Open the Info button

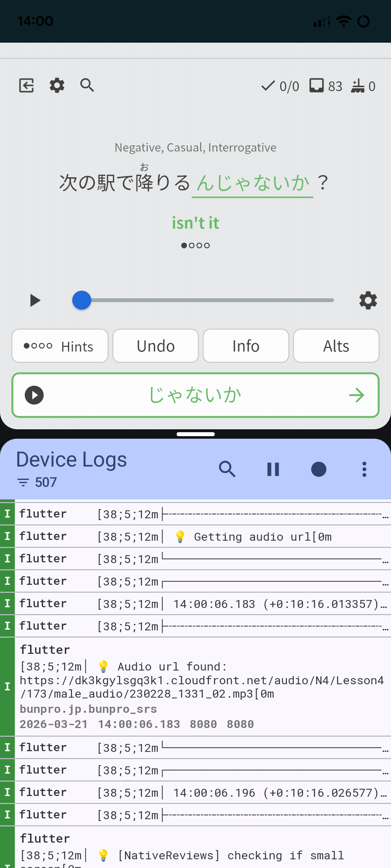tap(246, 346)
